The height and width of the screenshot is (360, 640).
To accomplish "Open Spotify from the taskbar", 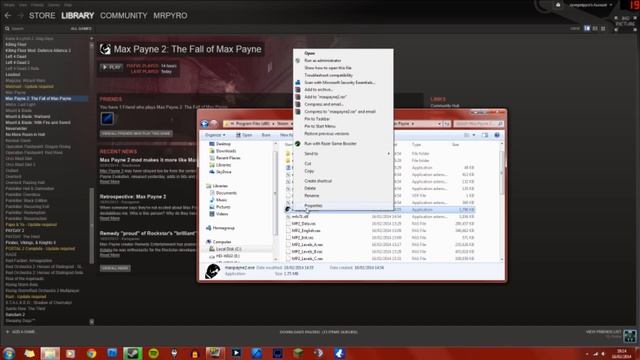I will (153, 353).
